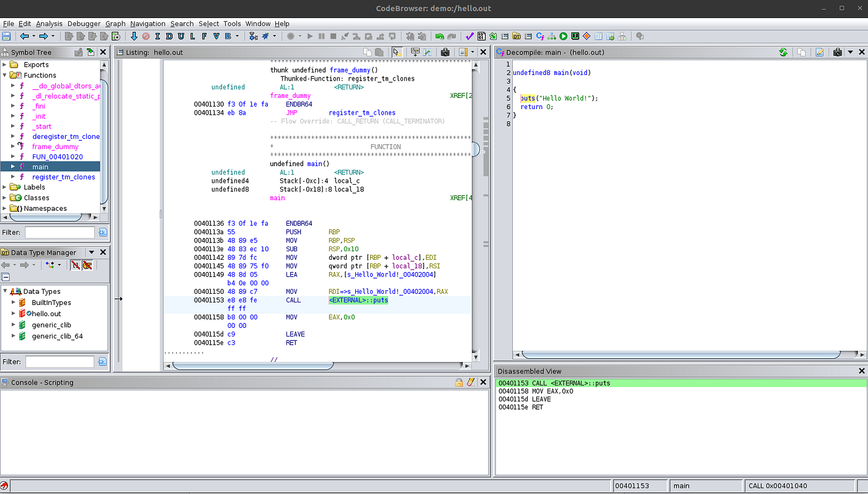This screenshot has width=868, height=494.
Task: Toggle the Listing mouse hover mode button
Action: point(396,53)
